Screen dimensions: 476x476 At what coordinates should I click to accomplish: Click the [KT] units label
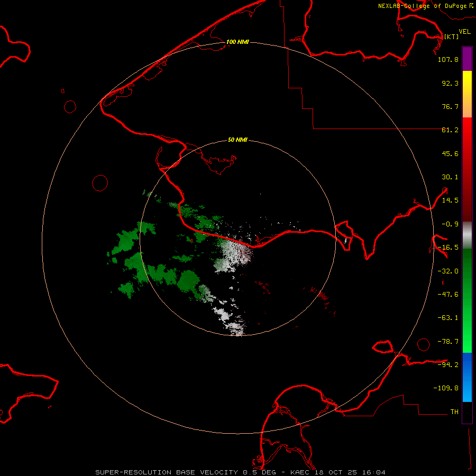click(x=451, y=36)
